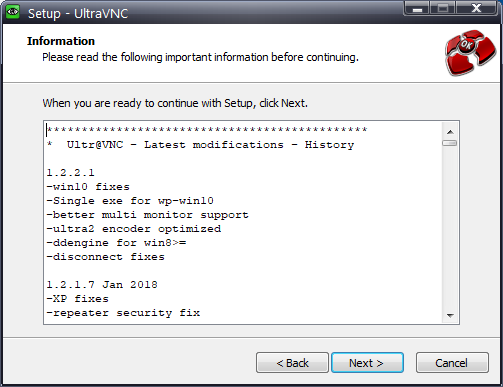Close the setup window with X
The width and height of the screenshot is (503, 387).
click(477, 8)
